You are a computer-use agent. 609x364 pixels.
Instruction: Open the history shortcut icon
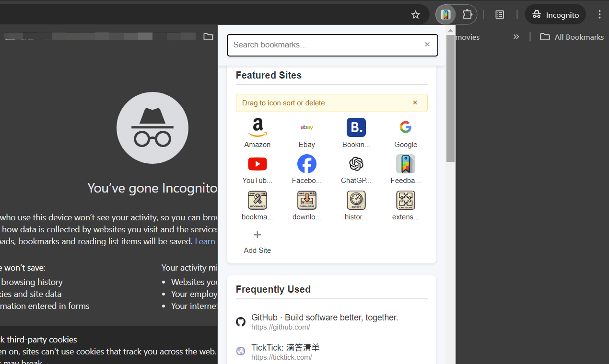(x=356, y=200)
